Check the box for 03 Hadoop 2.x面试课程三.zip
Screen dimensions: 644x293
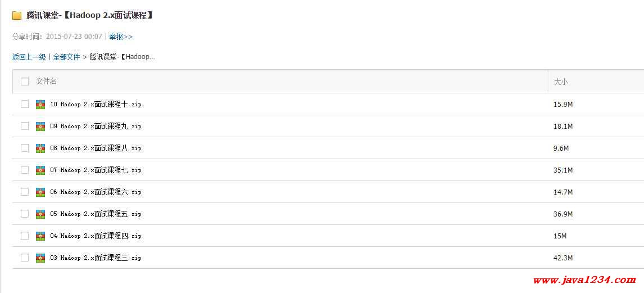click(x=25, y=258)
